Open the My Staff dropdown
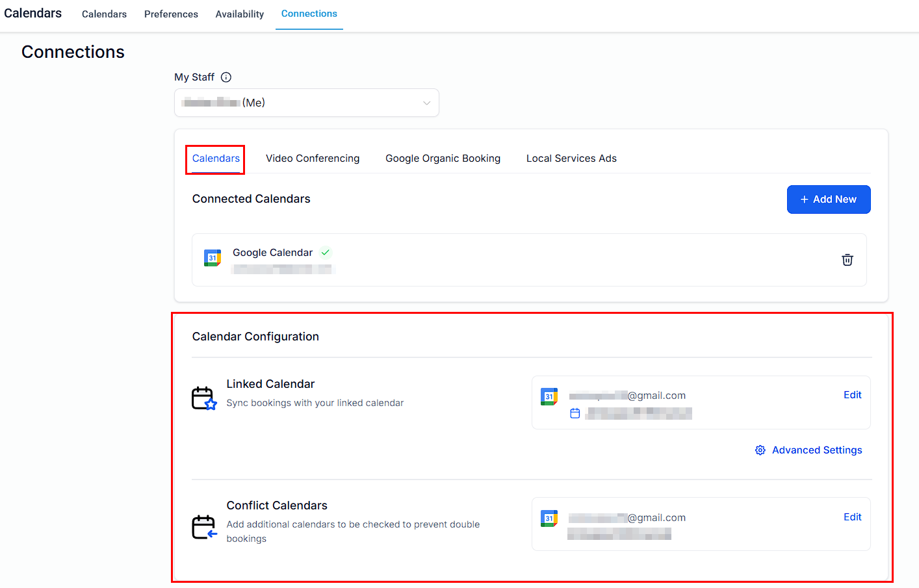The image size is (919, 588). click(x=306, y=103)
